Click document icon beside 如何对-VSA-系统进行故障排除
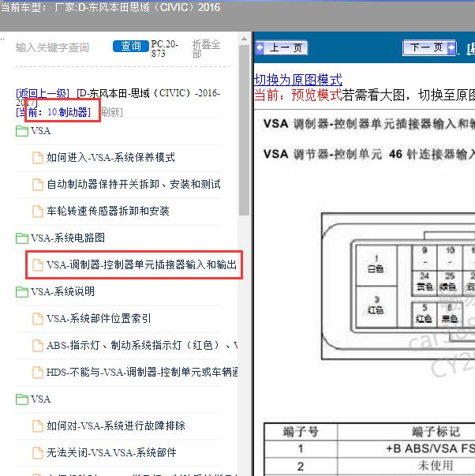Viewport: 475px width, 476px height. tap(38, 426)
